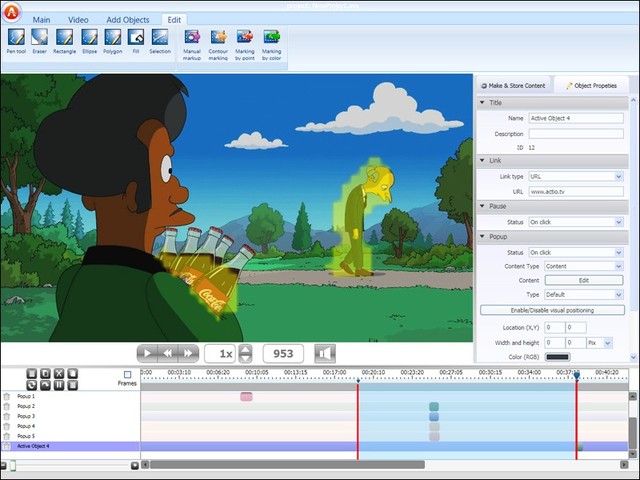Click the teal Popup 2 timeline block
Screen dimensions: 640x480
[x=434, y=407]
